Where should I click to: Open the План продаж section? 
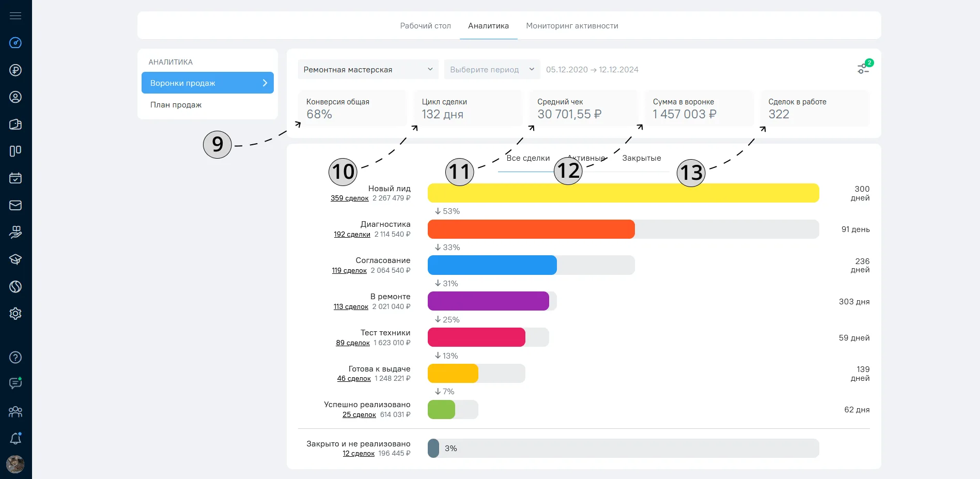point(176,104)
